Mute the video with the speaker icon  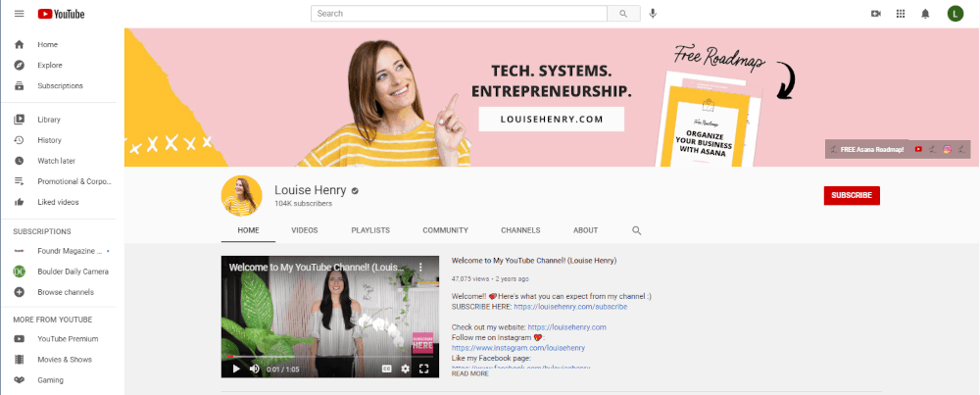pos(255,369)
